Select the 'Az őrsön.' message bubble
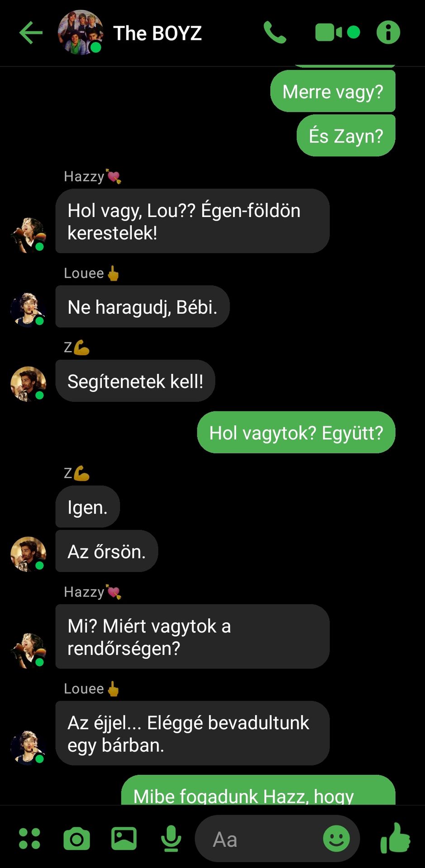 pos(107,551)
